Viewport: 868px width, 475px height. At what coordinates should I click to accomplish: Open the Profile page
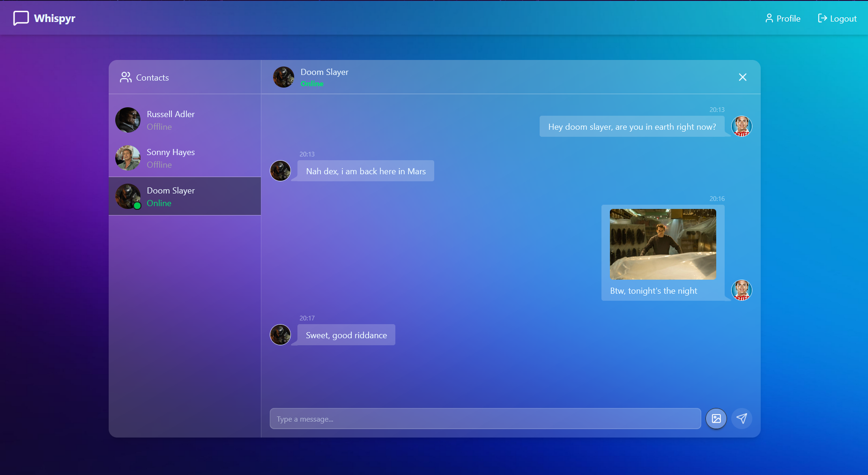click(782, 19)
